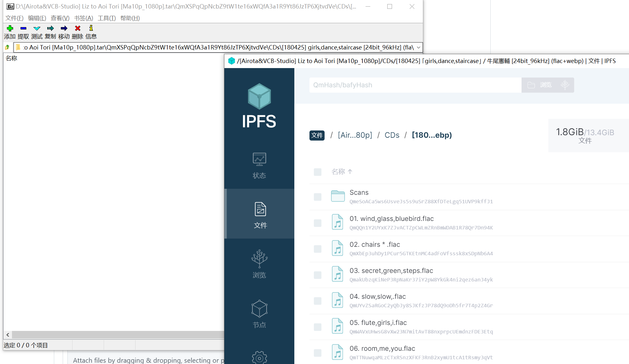Check the select-all checkbox above the file list
Viewport: 629px width, 364px height.
click(x=317, y=172)
